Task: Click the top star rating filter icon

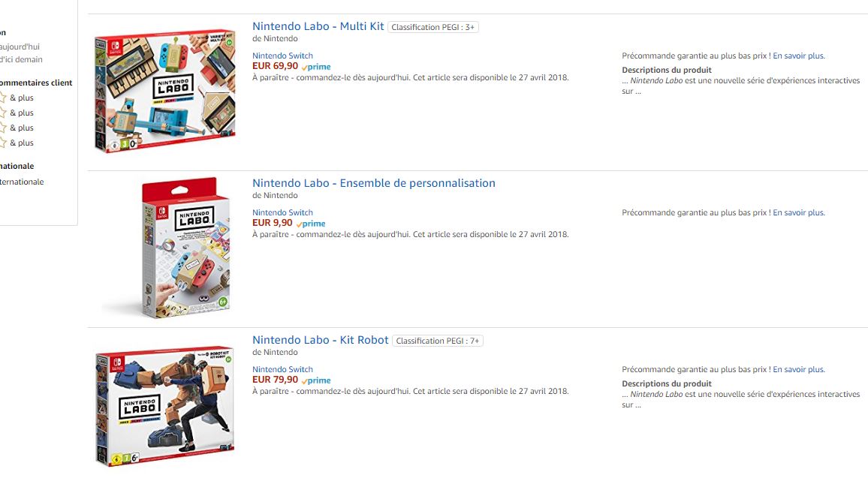Action: tap(3, 98)
